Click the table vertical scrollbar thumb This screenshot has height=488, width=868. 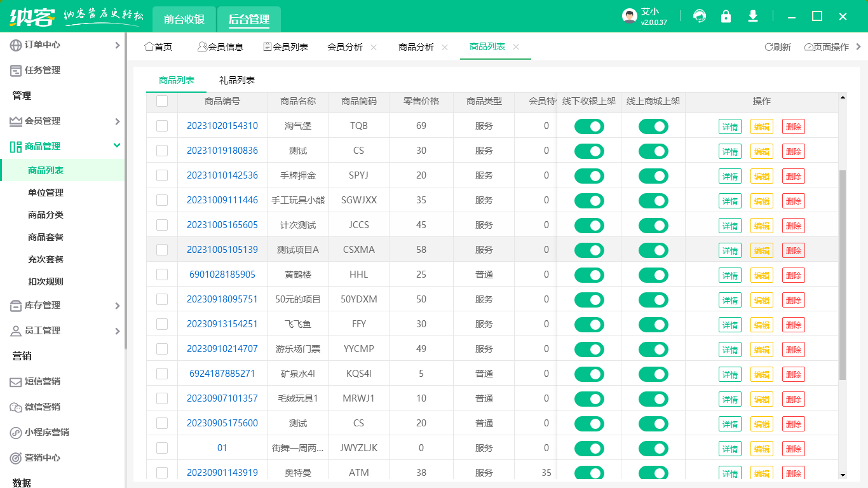click(x=843, y=274)
